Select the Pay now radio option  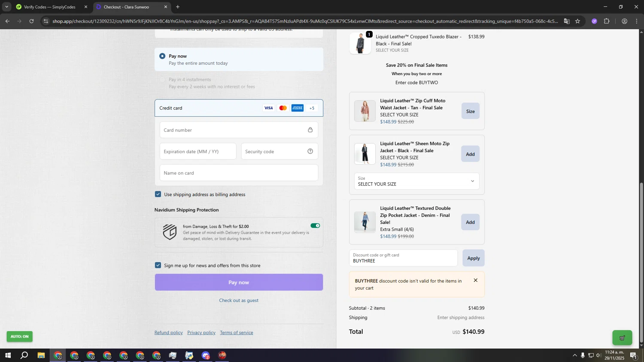tap(162, 56)
